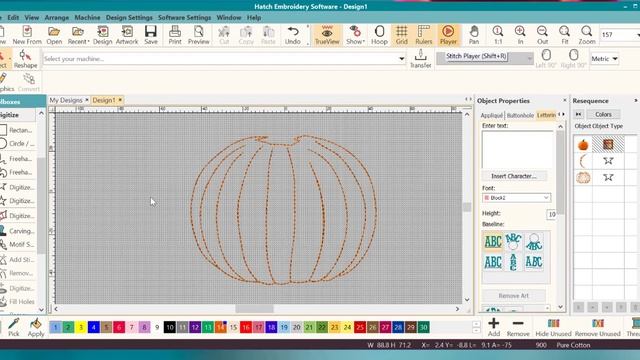
Task: Zoom to 1:1 scale
Action: [x=498, y=35]
